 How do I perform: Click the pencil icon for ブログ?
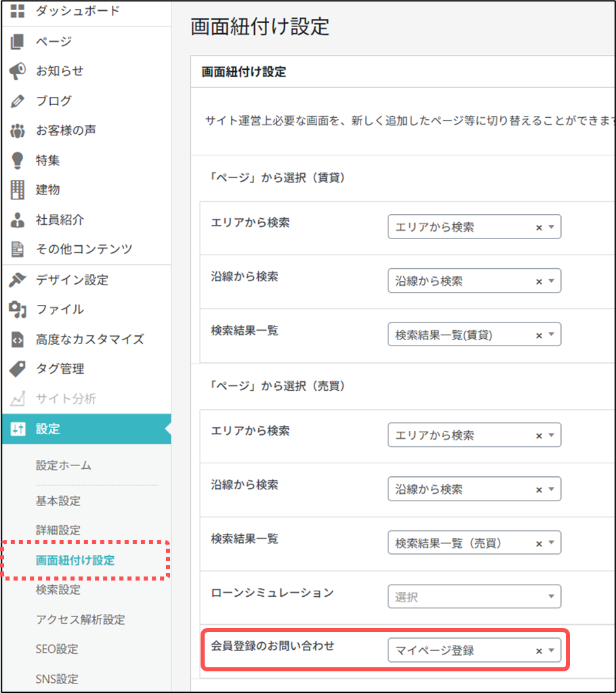click(x=18, y=101)
